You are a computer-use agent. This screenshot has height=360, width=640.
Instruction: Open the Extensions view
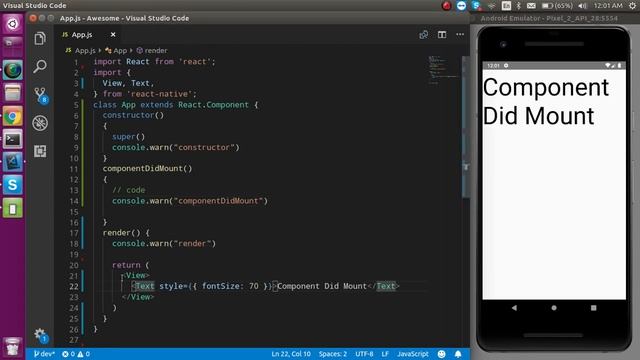40,151
